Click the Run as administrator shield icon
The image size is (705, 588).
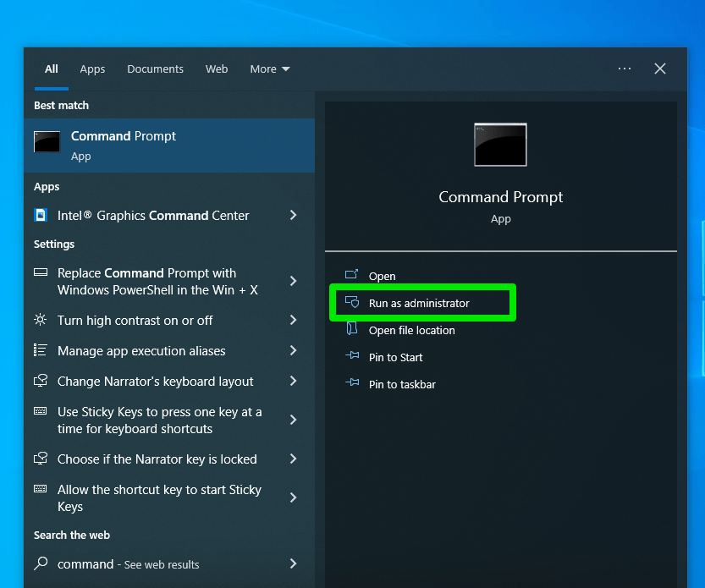(x=352, y=303)
